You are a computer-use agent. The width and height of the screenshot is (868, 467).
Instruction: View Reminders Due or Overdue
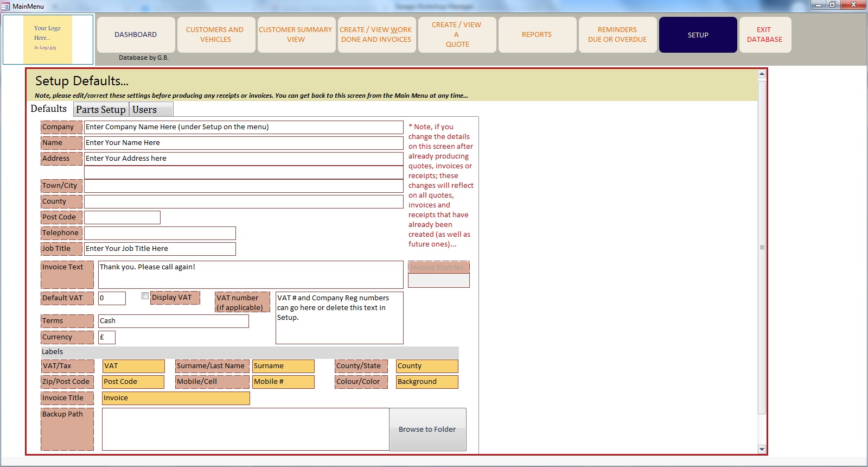(617, 35)
